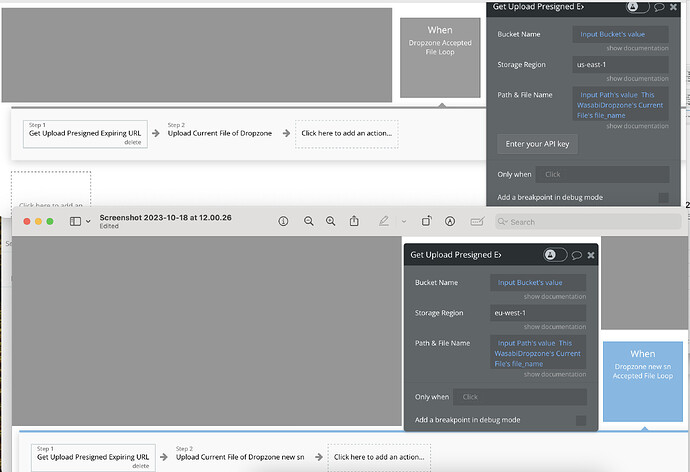This screenshot has width=690, height=472.
Task: Select Step 2 Upload Current File of Dropzone
Action: [x=220, y=133]
